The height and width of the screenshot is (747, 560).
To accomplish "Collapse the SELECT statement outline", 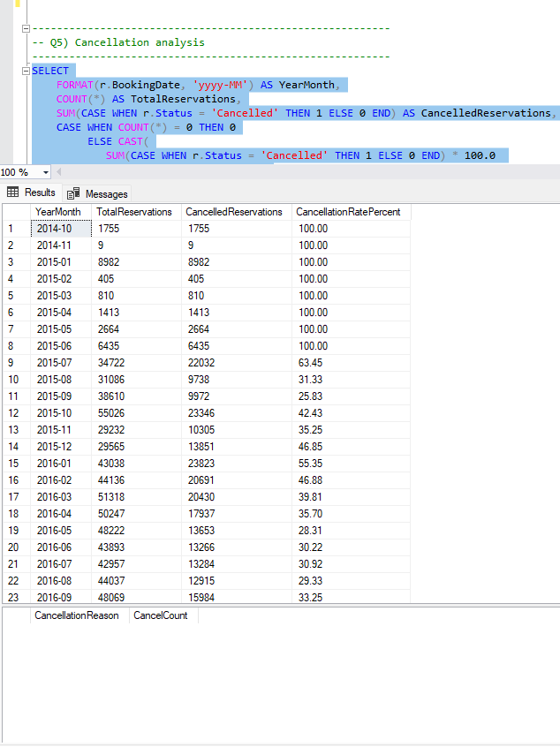I will (26, 71).
